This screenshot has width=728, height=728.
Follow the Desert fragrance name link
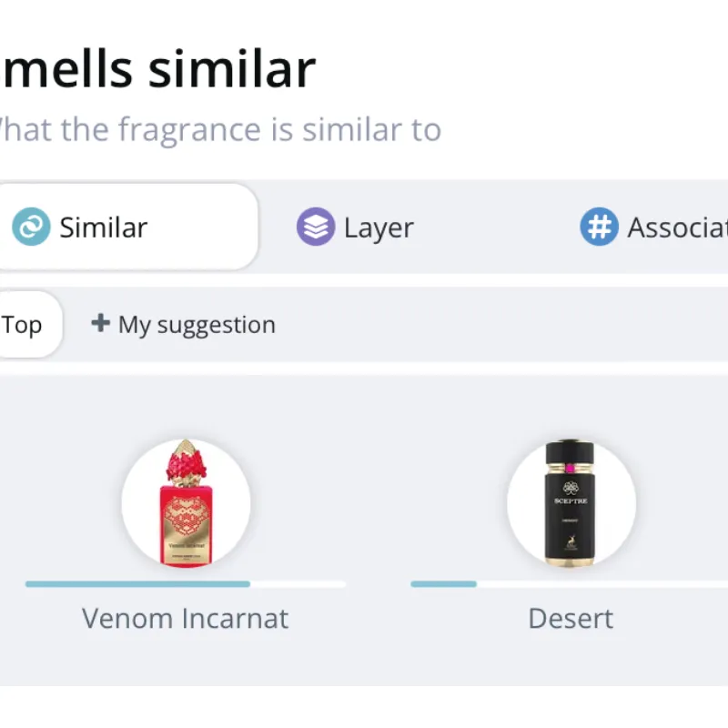point(571,619)
